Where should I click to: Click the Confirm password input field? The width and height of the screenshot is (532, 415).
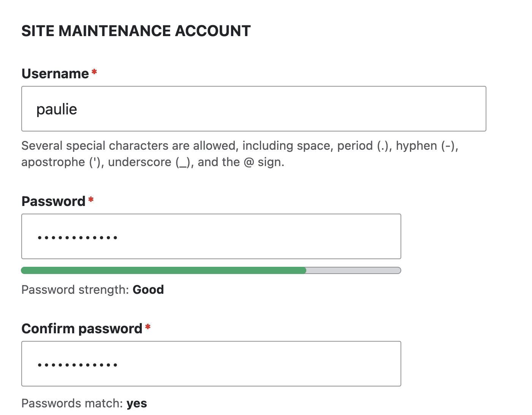coord(211,363)
